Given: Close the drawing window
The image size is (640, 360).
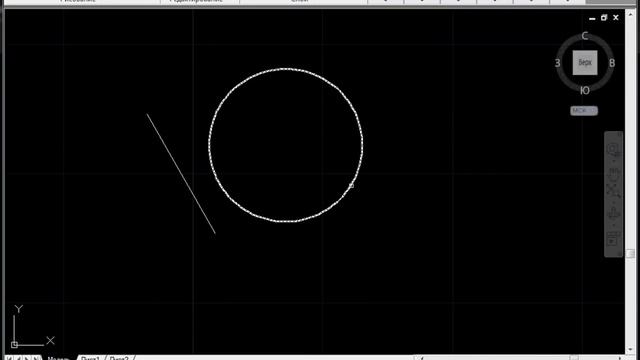Looking at the screenshot, I should (616, 18).
